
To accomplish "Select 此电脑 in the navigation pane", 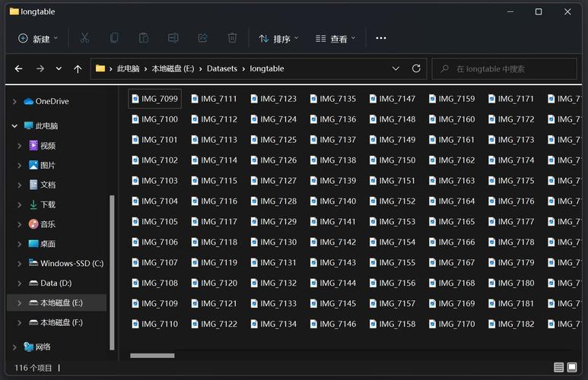I will (41, 125).
